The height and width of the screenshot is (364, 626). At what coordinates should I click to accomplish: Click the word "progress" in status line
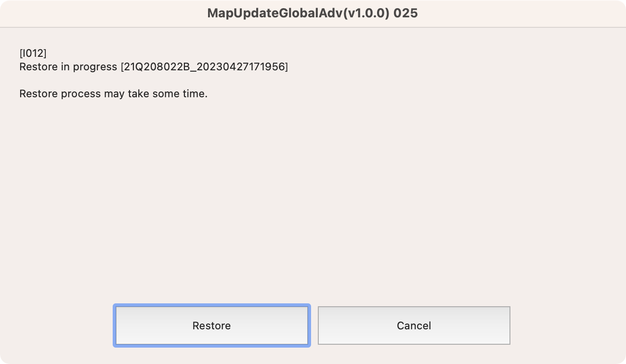click(95, 67)
